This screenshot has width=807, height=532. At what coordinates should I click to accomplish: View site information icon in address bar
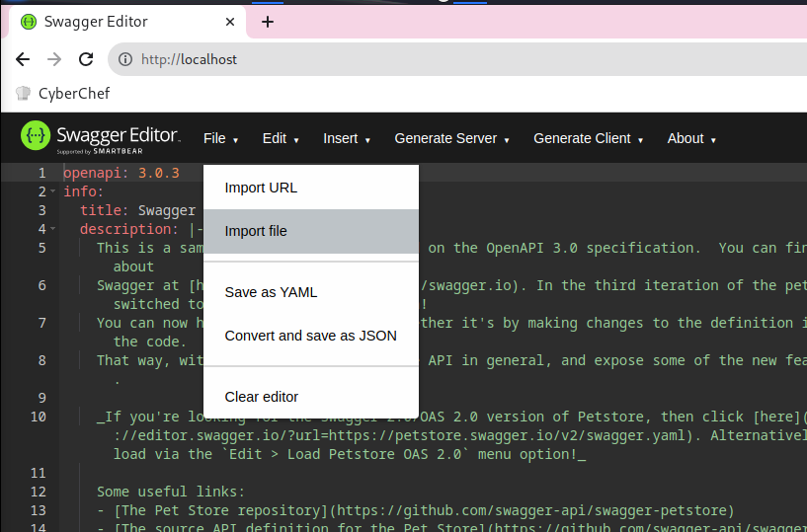[x=125, y=59]
